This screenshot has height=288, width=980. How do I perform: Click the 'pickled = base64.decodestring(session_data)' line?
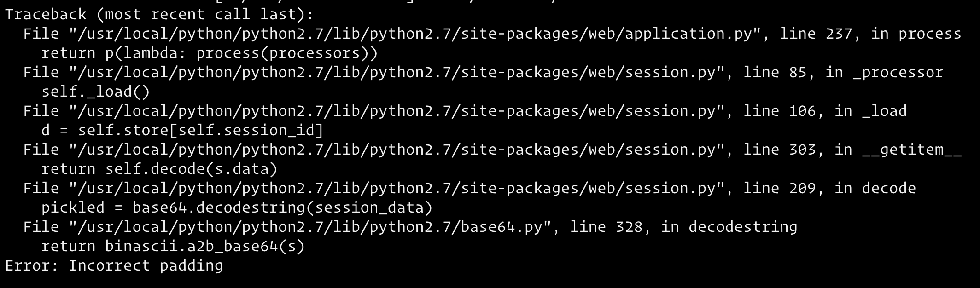[237, 208]
